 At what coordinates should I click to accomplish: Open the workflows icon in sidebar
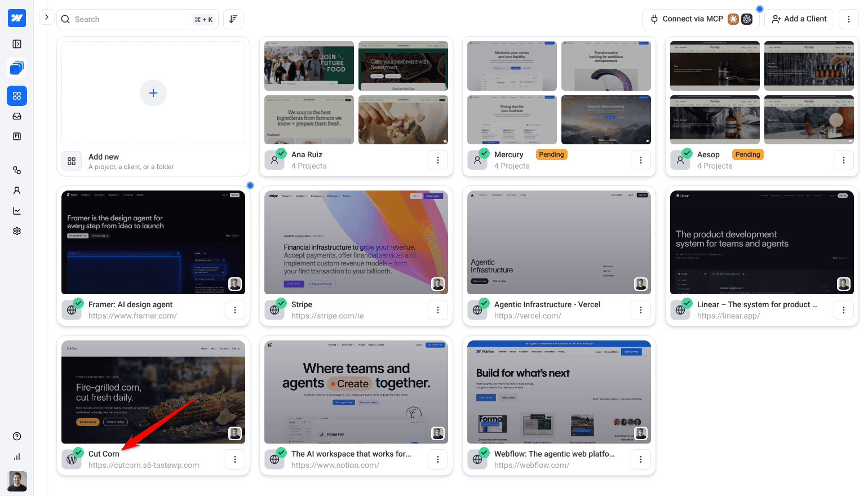[17, 170]
